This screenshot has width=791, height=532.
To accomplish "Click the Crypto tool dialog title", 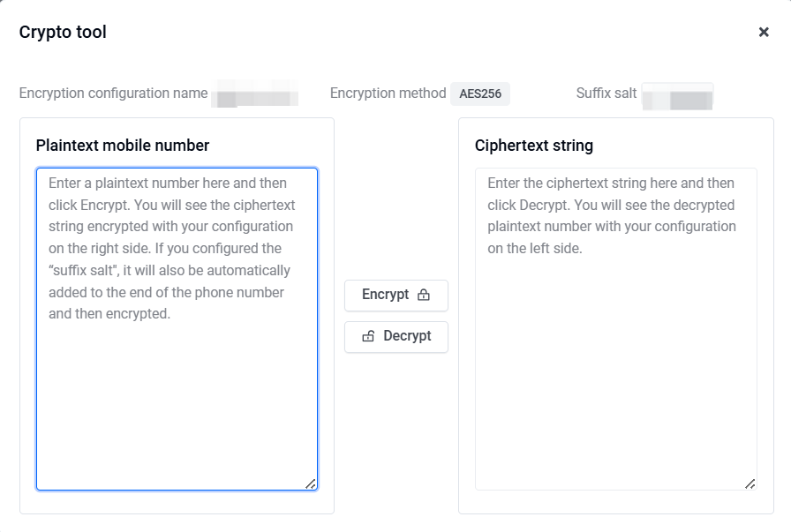I will [63, 33].
